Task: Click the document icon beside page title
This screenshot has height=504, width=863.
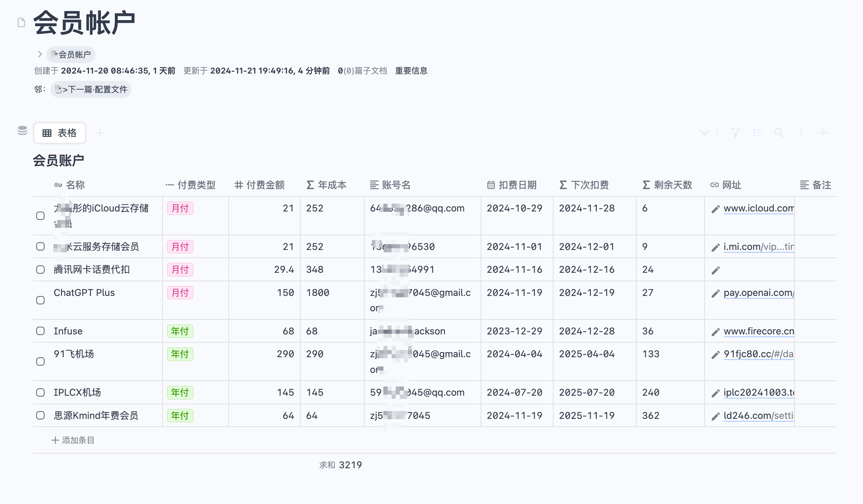Action: click(x=21, y=22)
